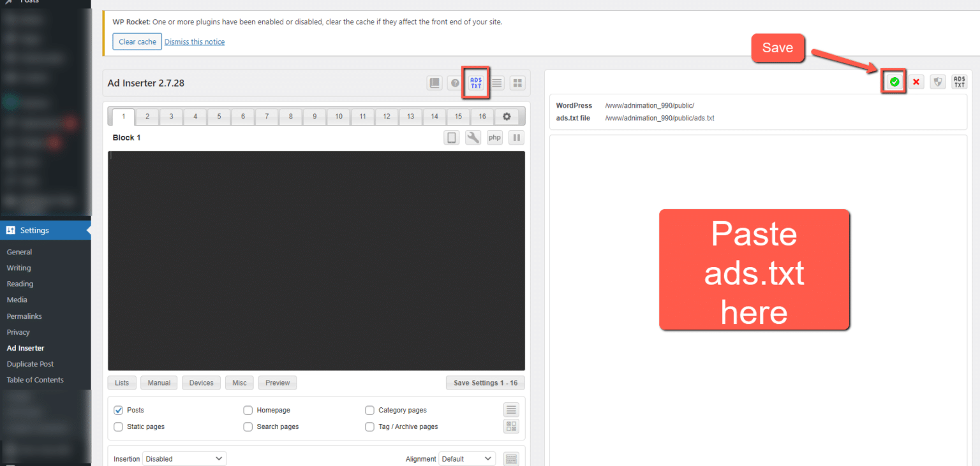Click the help question mark icon

point(455,82)
